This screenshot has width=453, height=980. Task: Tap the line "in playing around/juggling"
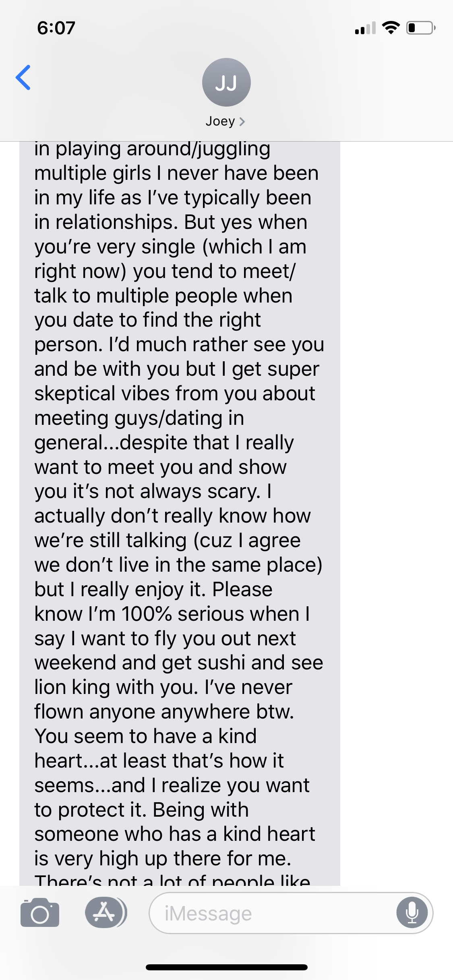point(152,150)
